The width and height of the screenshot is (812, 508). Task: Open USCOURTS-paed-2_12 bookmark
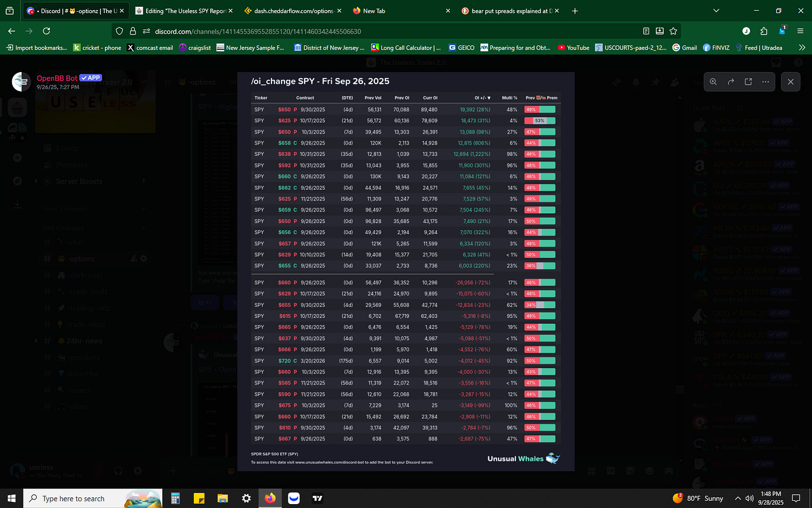[x=631, y=47]
